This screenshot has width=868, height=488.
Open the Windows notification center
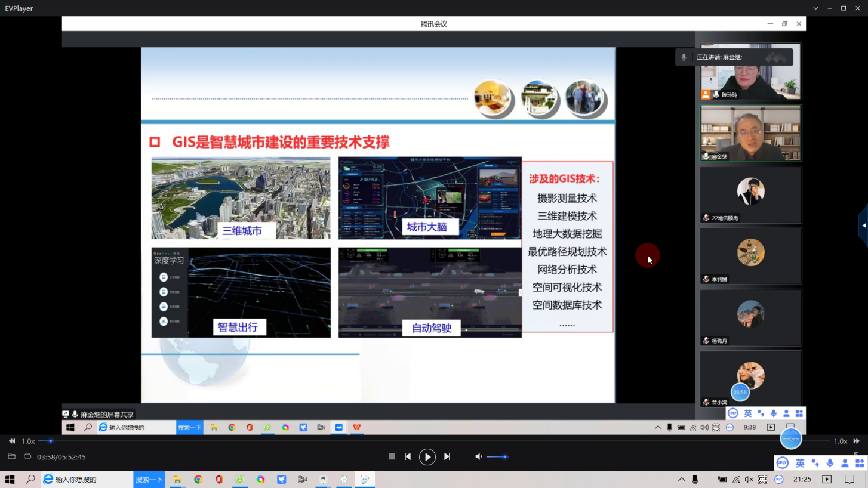(849, 479)
